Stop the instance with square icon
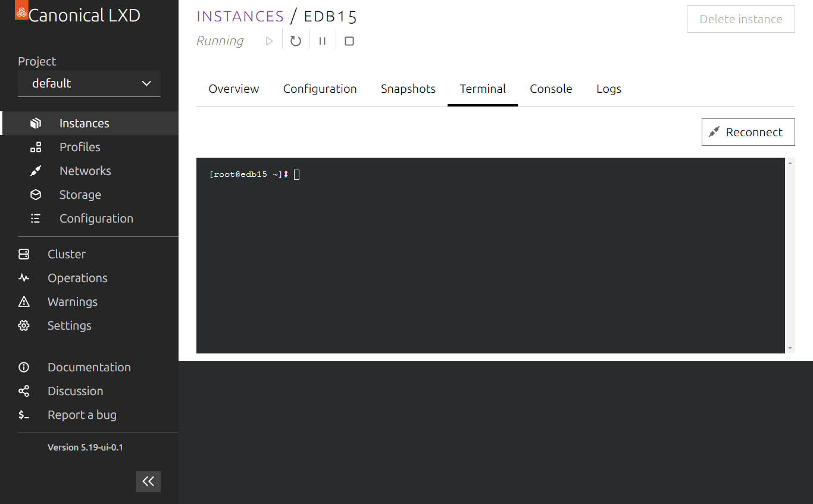813x504 pixels. pyautogui.click(x=349, y=41)
